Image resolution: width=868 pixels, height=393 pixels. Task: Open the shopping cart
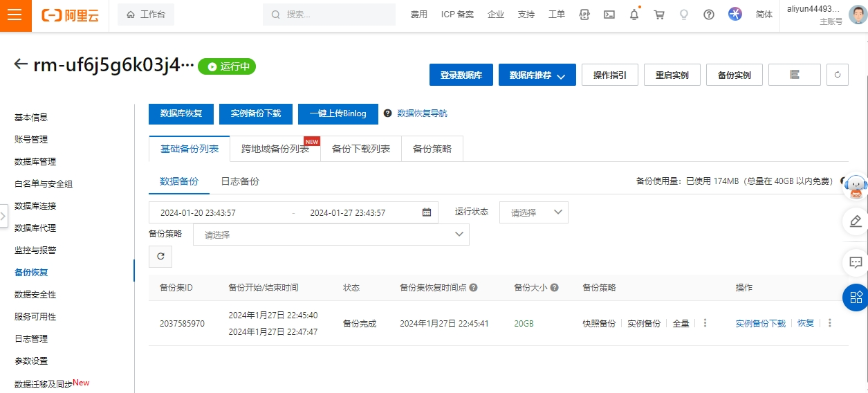click(x=659, y=15)
